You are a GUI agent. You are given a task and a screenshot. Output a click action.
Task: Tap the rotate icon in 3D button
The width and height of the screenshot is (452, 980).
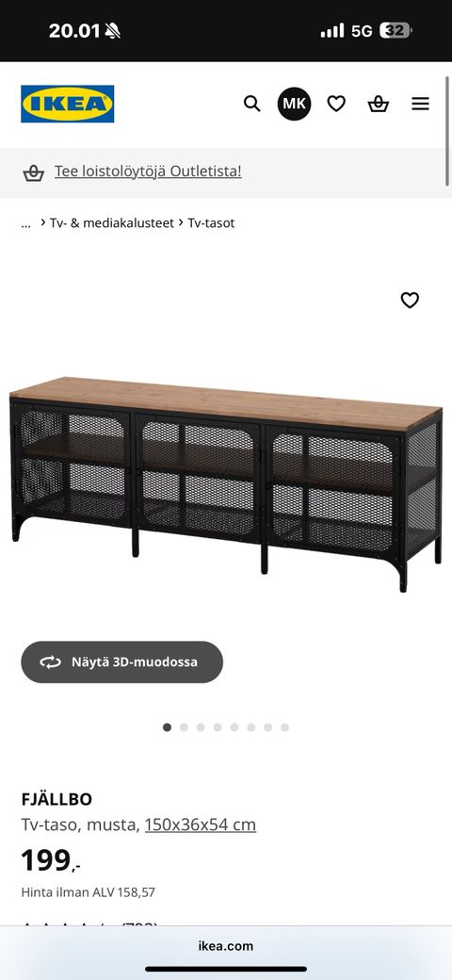tap(51, 661)
